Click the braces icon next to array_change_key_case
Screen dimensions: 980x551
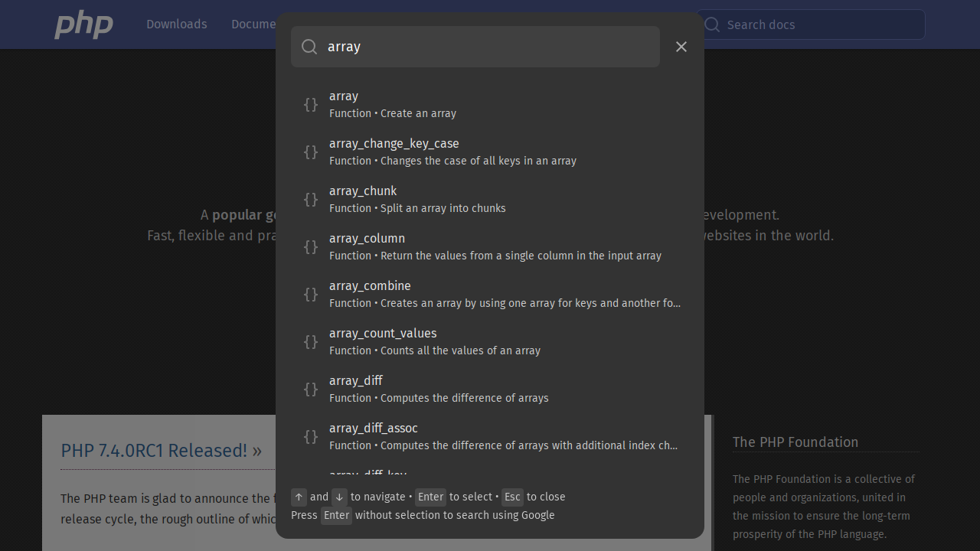coord(311,152)
